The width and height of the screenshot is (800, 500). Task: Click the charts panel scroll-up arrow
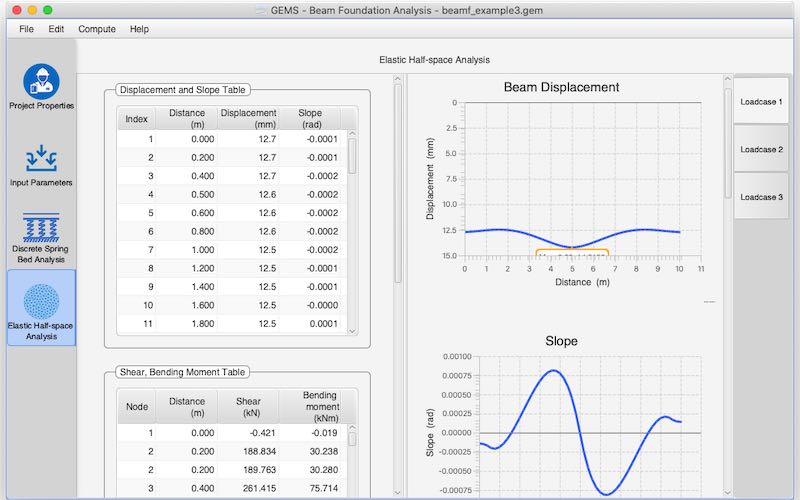click(728, 79)
